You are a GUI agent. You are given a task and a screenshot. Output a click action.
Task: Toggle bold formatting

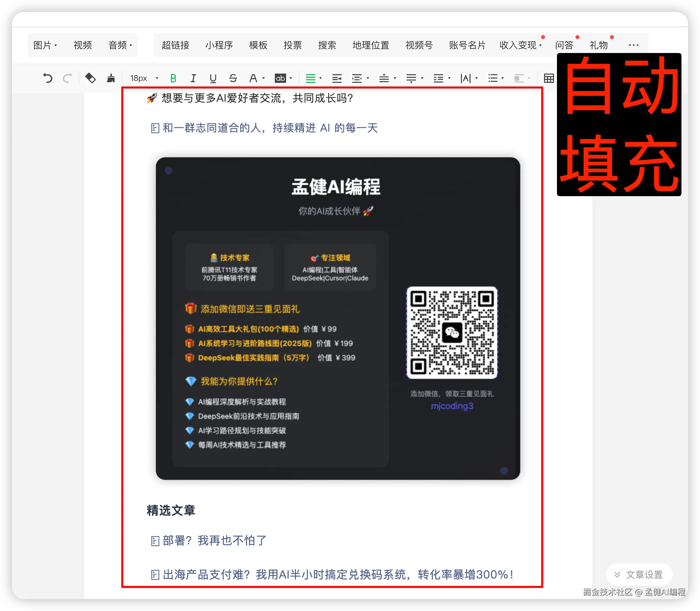[173, 79]
